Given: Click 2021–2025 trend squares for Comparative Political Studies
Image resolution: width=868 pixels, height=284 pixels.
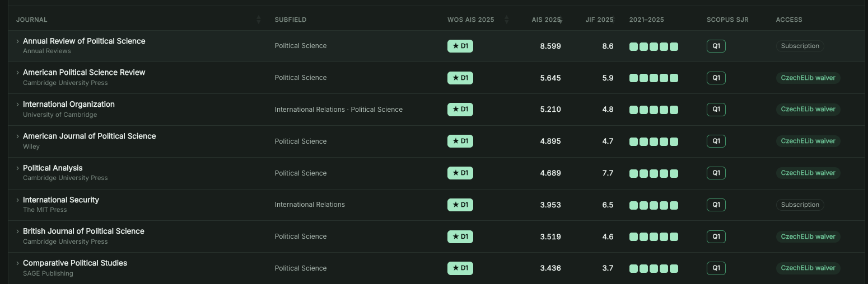Looking at the screenshot, I should click(x=654, y=268).
